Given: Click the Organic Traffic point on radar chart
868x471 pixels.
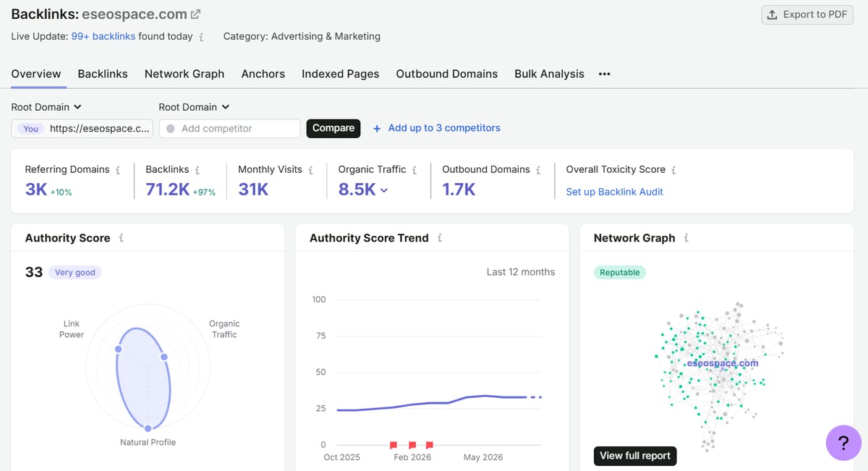Looking at the screenshot, I should 164,357.
